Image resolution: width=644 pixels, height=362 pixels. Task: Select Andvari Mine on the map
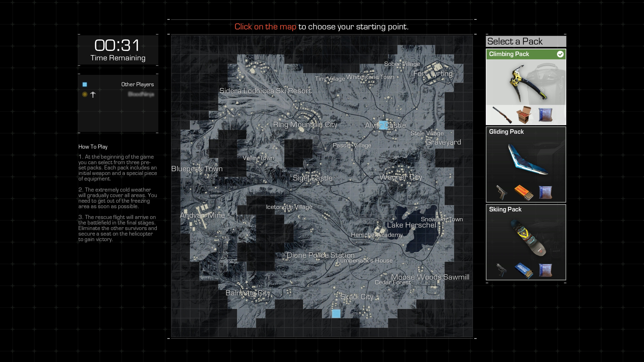[202, 215]
